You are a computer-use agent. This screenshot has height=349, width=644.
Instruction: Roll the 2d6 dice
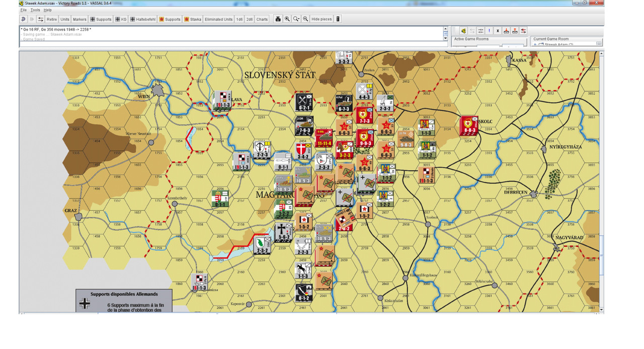point(250,19)
